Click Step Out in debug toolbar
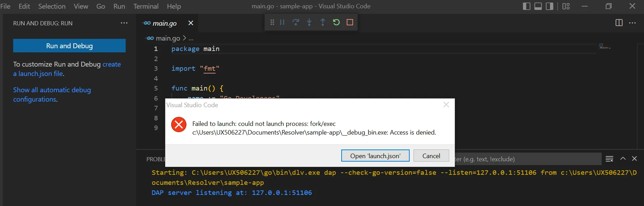 pyautogui.click(x=323, y=22)
